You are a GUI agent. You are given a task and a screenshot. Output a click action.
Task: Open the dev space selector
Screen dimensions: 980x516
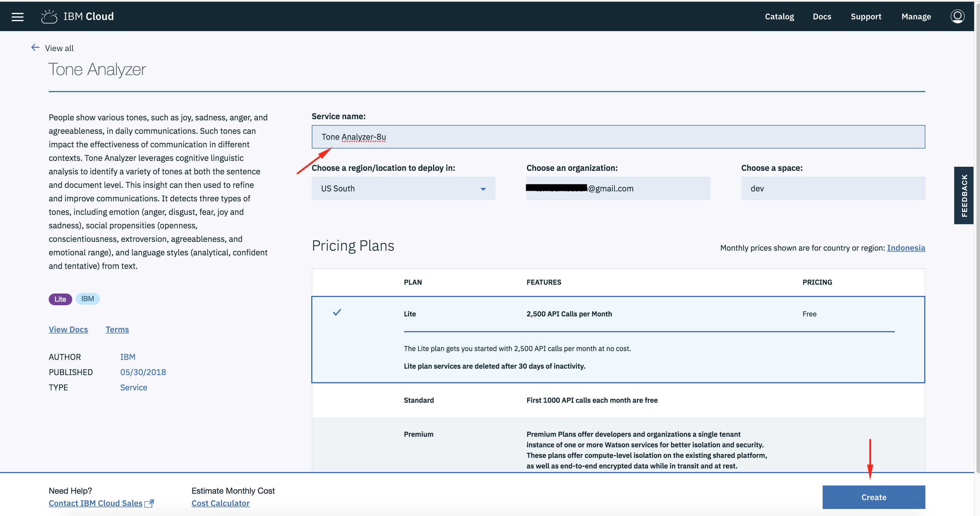tap(833, 189)
